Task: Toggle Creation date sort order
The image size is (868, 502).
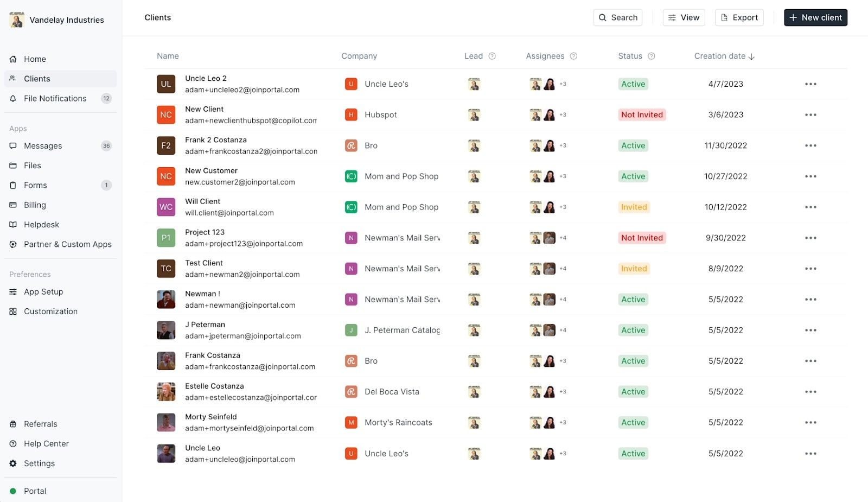Action: (x=751, y=56)
